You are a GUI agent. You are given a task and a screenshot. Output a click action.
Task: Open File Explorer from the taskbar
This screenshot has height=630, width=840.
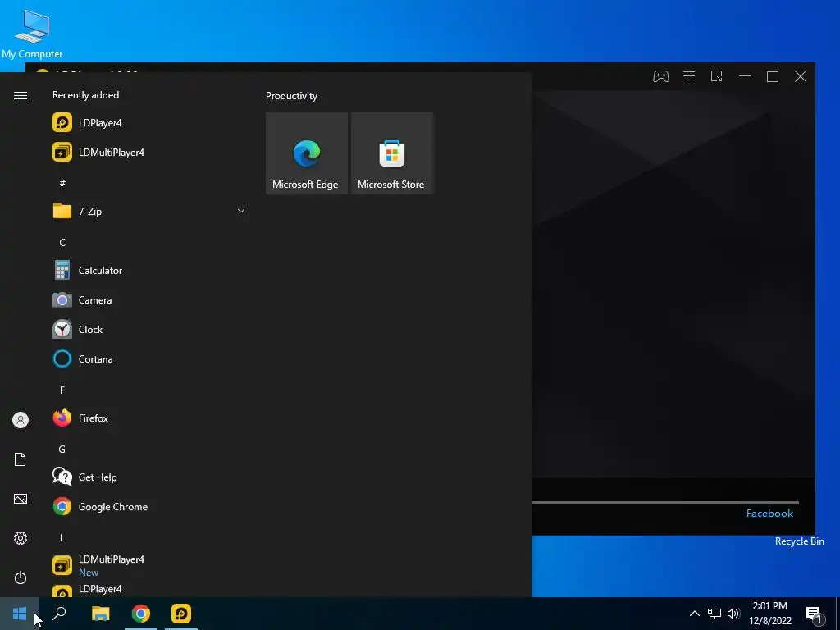coord(100,614)
